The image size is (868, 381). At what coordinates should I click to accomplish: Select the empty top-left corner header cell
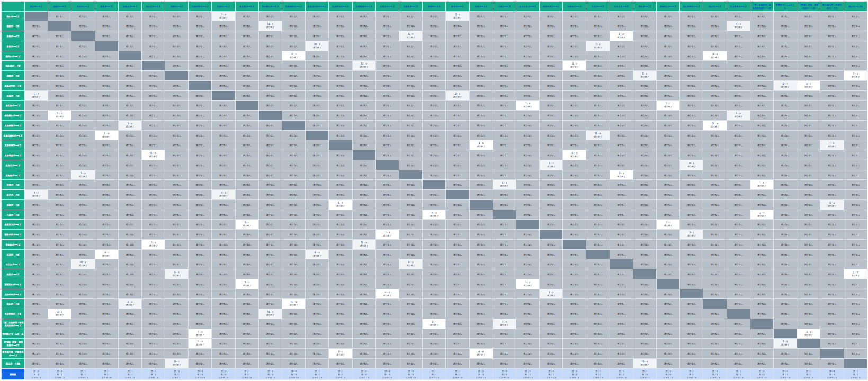pyautogui.click(x=13, y=6)
